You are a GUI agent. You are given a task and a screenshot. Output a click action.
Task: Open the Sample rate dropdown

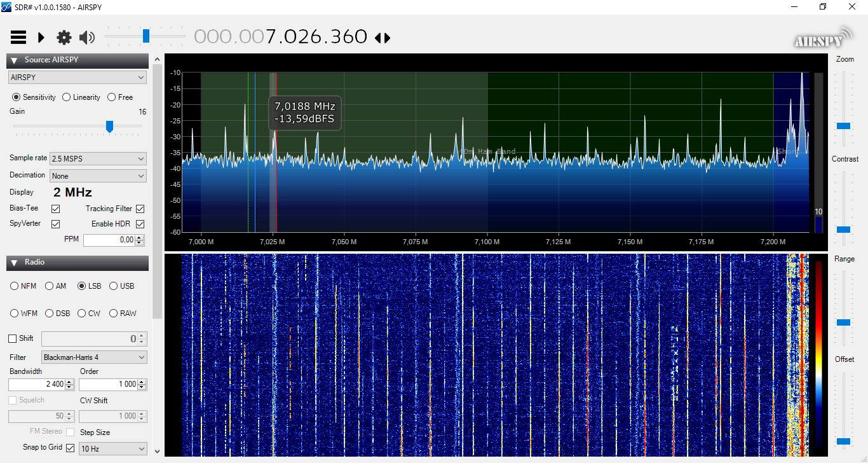(x=98, y=158)
